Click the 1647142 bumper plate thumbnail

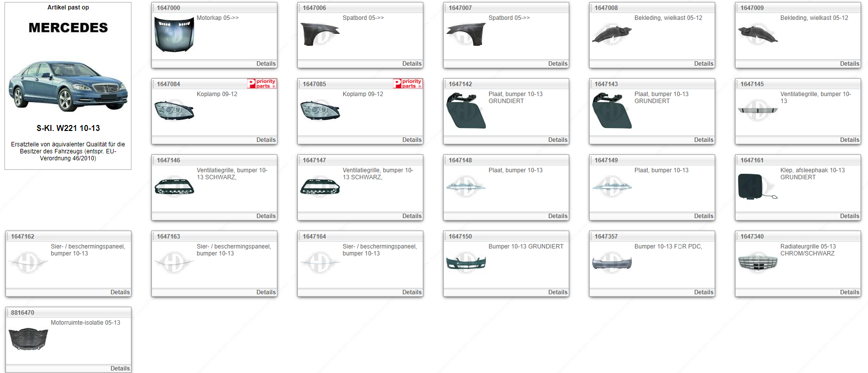tap(466, 112)
